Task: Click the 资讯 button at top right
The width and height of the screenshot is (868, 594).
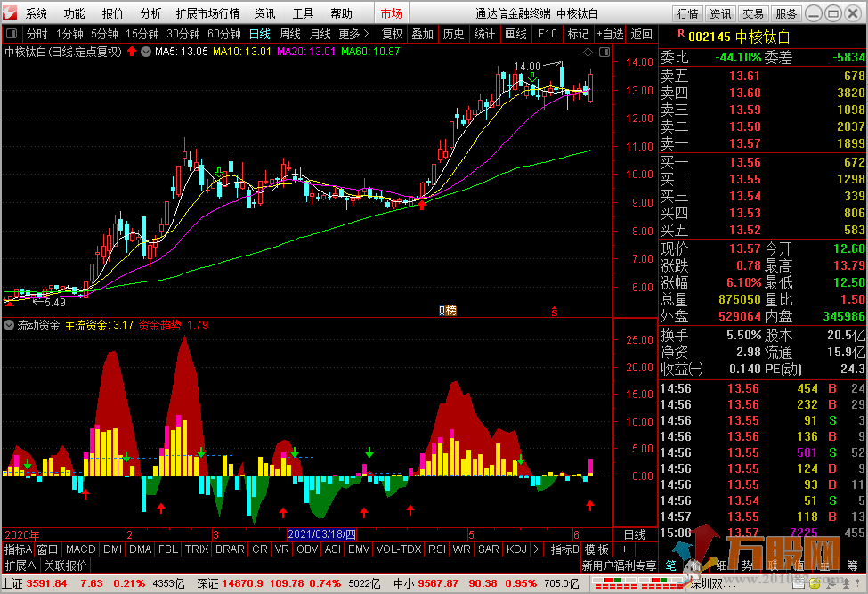Action: 721,13
